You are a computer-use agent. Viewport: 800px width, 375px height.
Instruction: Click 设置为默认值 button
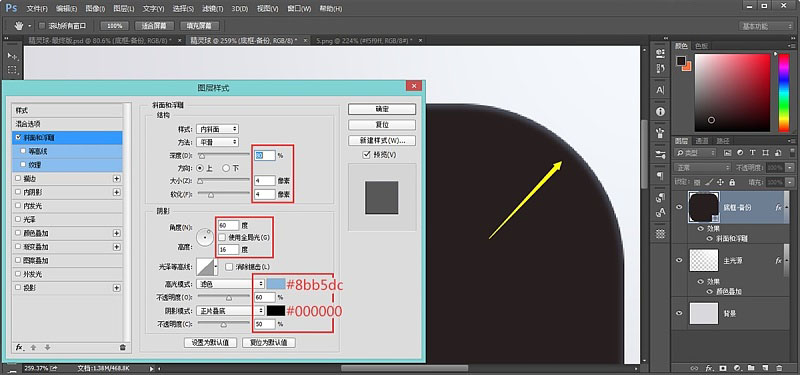pyautogui.click(x=210, y=342)
